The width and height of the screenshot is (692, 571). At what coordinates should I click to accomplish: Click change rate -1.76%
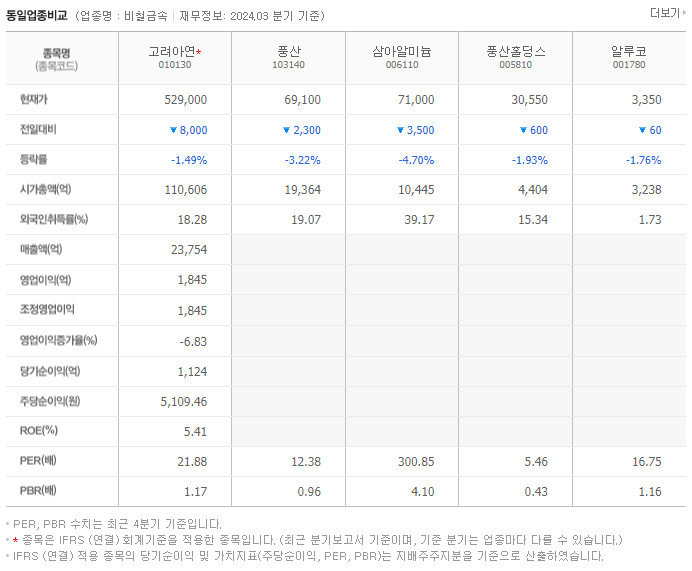pos(643,160)
